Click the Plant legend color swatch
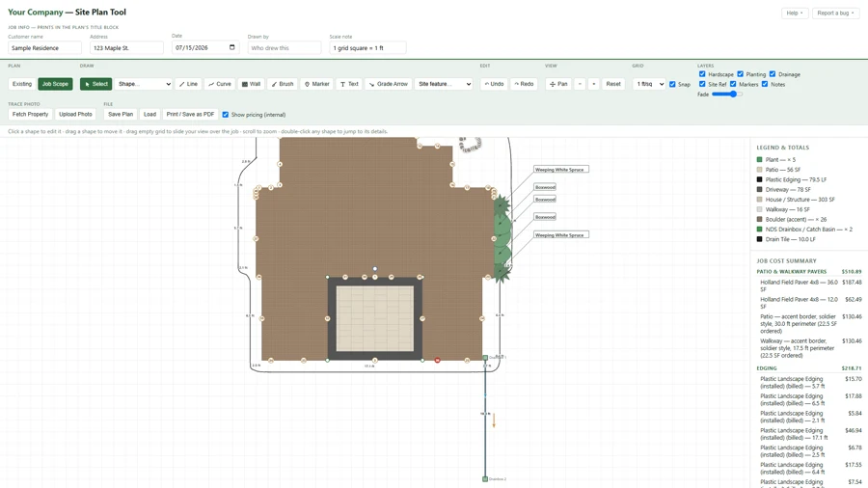Image resolution: width=868 pixels, height=488 pixels. 760,159
